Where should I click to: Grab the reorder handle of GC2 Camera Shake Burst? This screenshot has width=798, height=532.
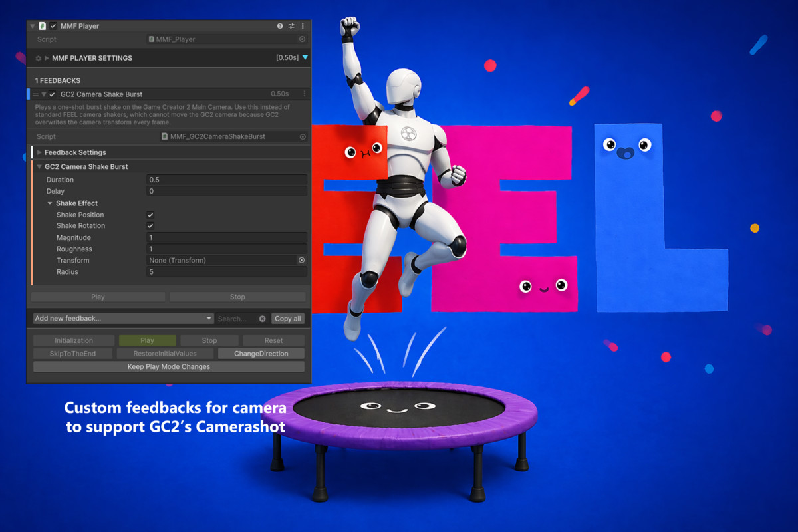[x=35, y=94]
